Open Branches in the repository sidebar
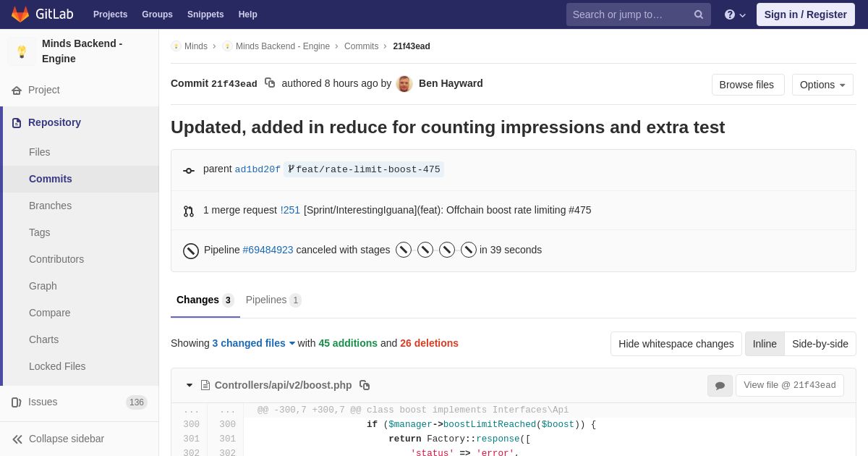This screenshot has width=868, height=456. [50, 206]
